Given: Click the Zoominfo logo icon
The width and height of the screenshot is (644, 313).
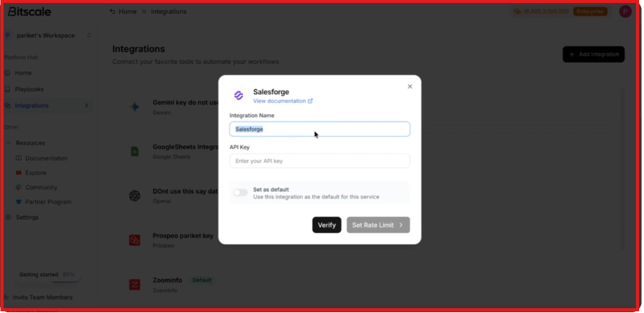Looking at the screenshot, I should 135,284.
